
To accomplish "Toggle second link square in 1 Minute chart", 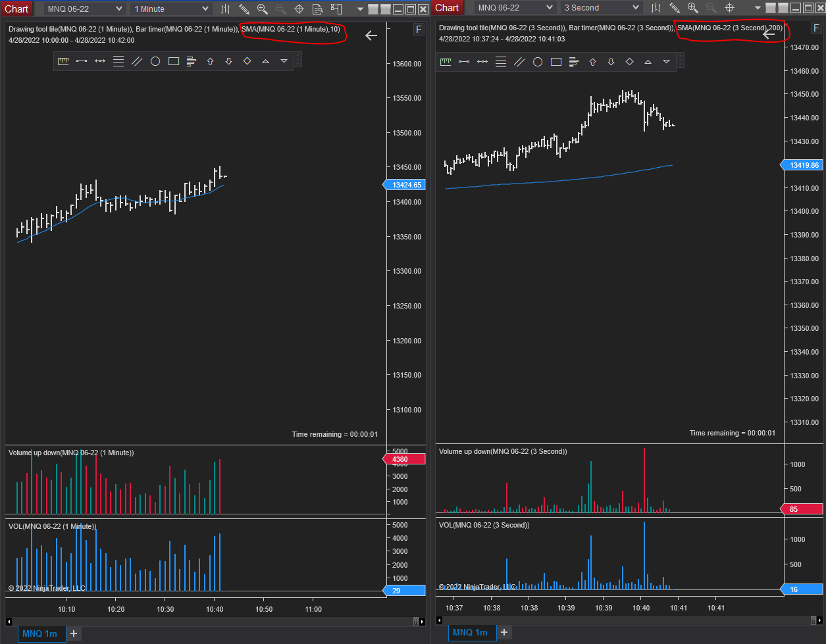I will (x=384, y=9).
